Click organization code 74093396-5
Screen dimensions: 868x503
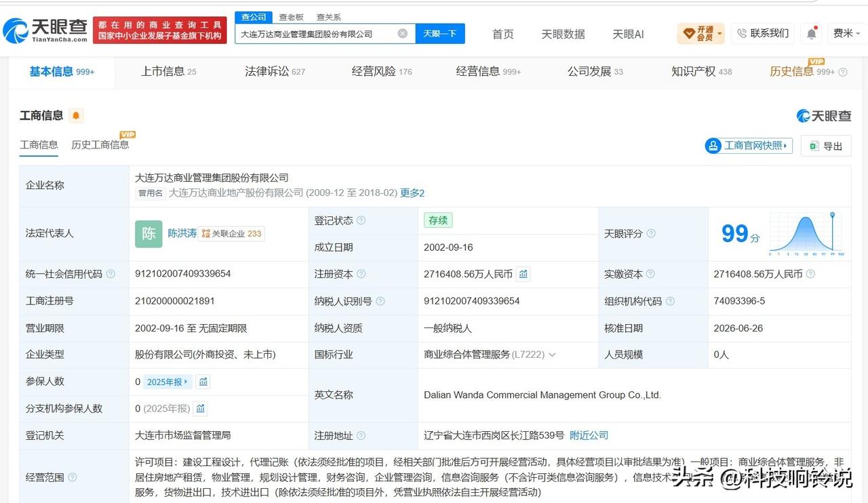coord(739,301)
